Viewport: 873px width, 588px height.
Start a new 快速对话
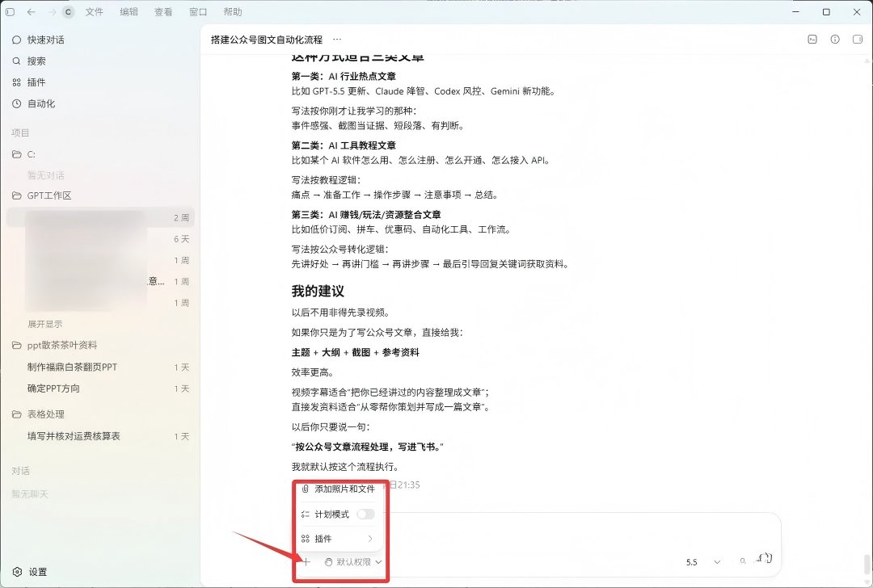39,40
